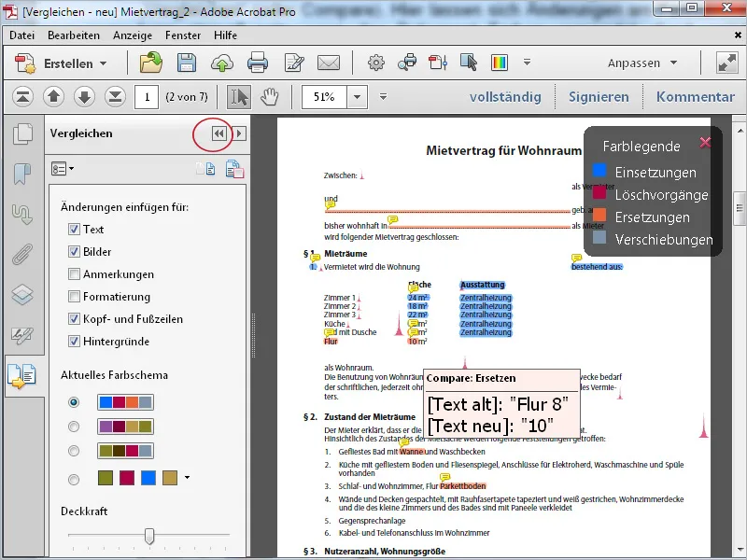
Task: Select the first blue-red color scheme radio
Action: coord(74,402)
